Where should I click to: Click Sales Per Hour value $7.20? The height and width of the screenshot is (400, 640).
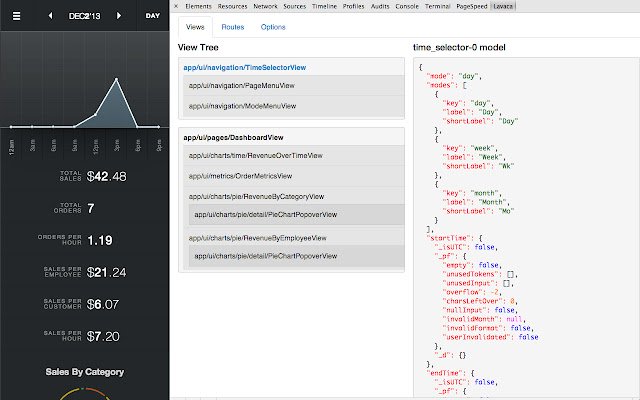pos(103,336)
